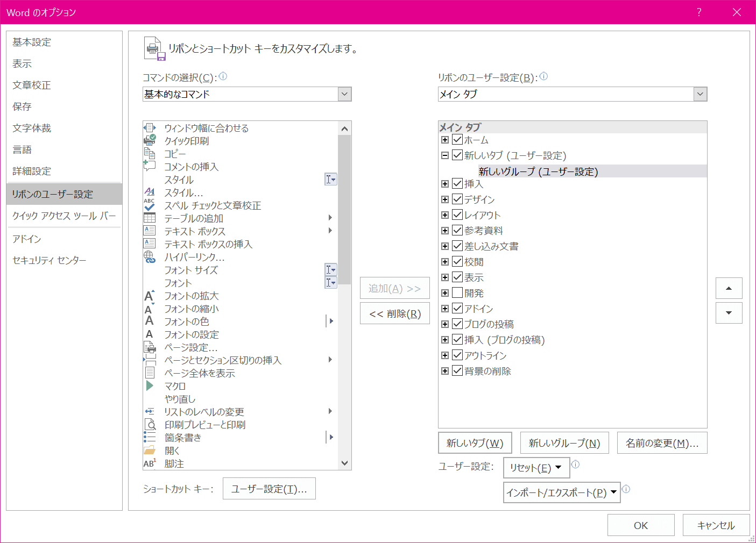Create a new tab with 新しいタブ button

[x=475, y=443]
